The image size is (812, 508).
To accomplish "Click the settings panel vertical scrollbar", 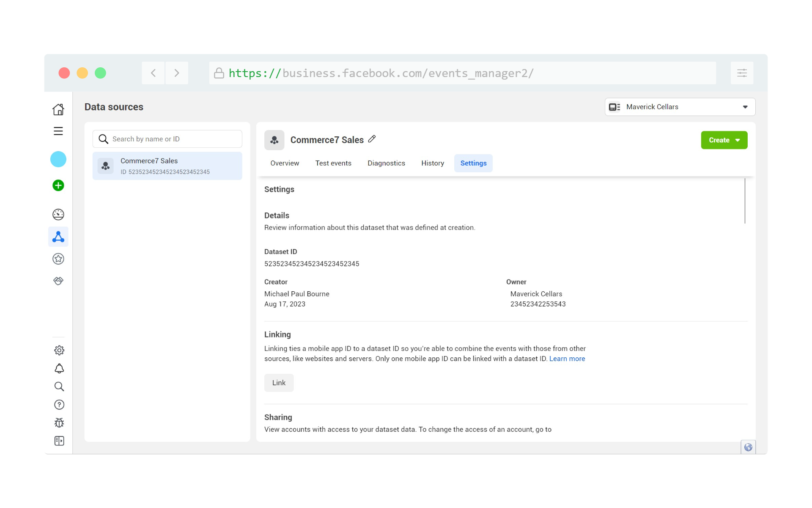I will [x=745, y=201].
